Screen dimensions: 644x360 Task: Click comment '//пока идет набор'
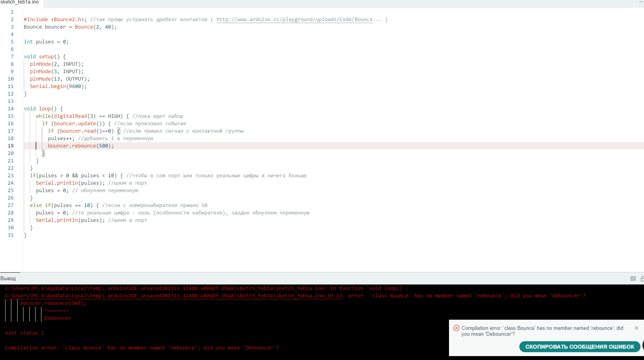click(157, 116)
